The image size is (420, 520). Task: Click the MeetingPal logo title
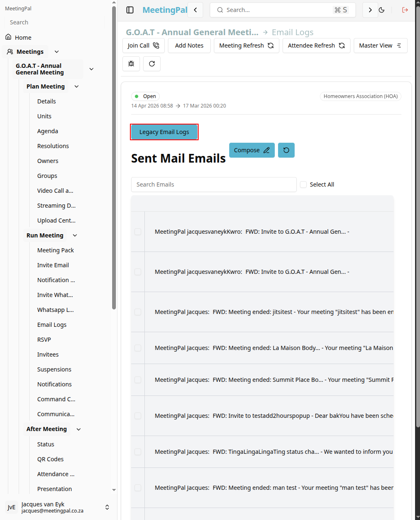coord(165,10)
